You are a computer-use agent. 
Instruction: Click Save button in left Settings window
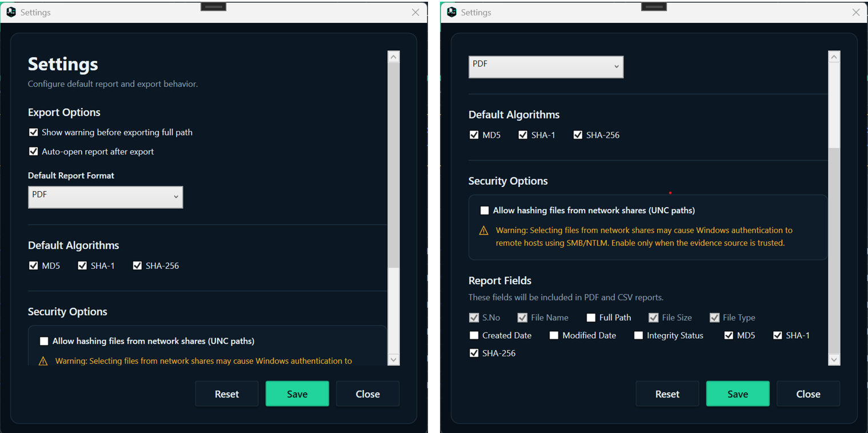pos(297,394)
